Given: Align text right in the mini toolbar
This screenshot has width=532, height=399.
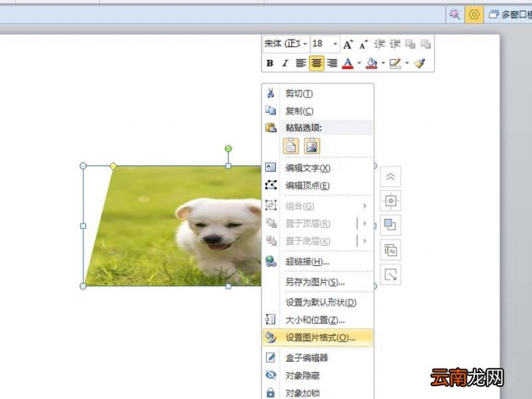Looking at the screenshot, I should 332,63.
